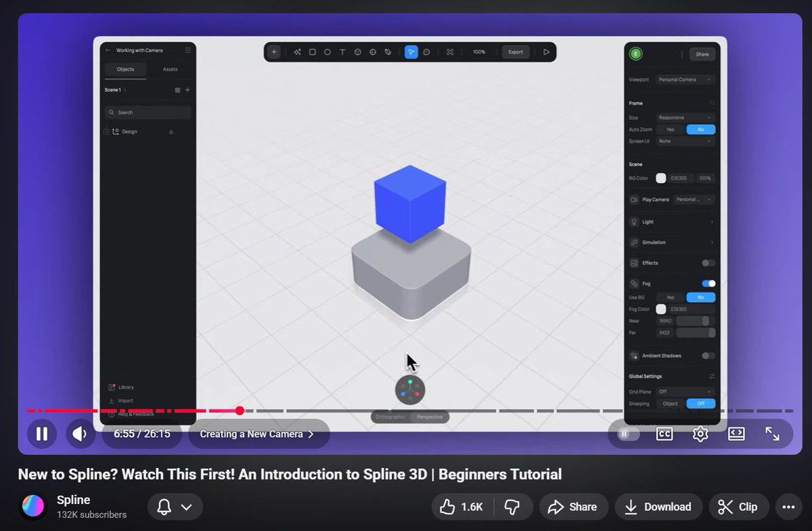Enter fullscreen mode
Screen dimensions: 812x531
(x=772, y=433)
